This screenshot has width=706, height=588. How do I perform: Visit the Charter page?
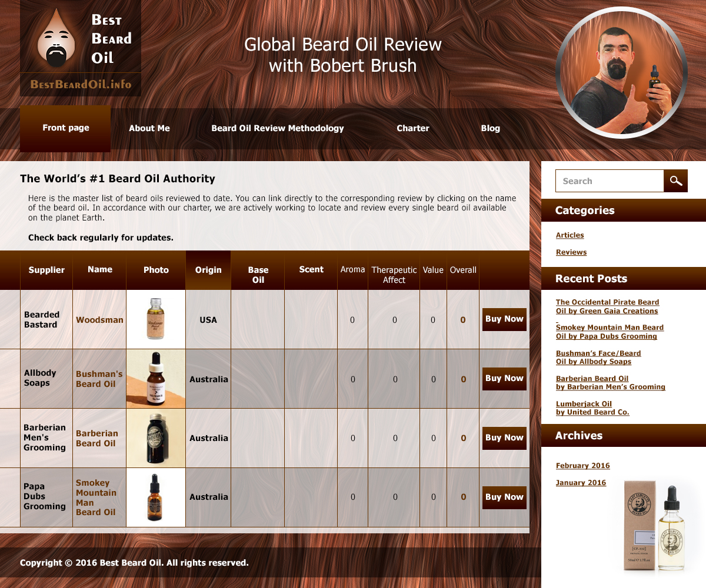412,128
